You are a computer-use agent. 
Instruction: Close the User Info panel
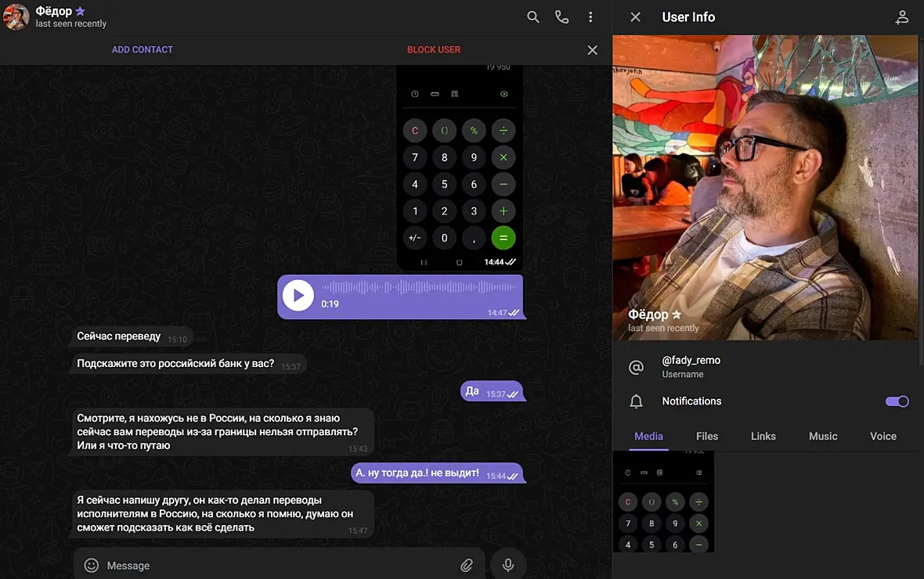point(635,17)
